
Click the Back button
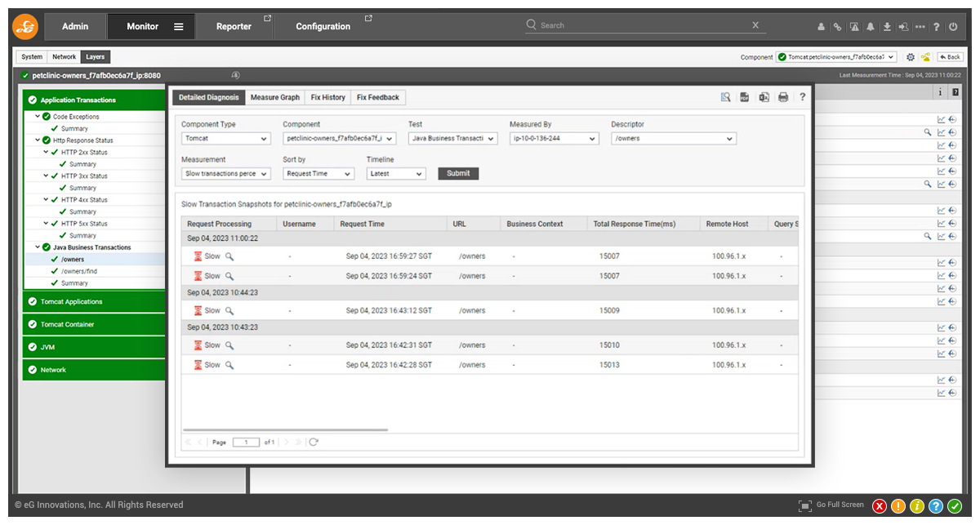(950, 57)
